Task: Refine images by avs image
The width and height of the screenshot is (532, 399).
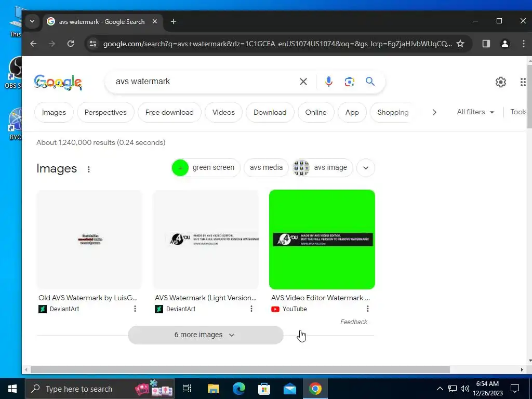Action: tap(322, 168)
